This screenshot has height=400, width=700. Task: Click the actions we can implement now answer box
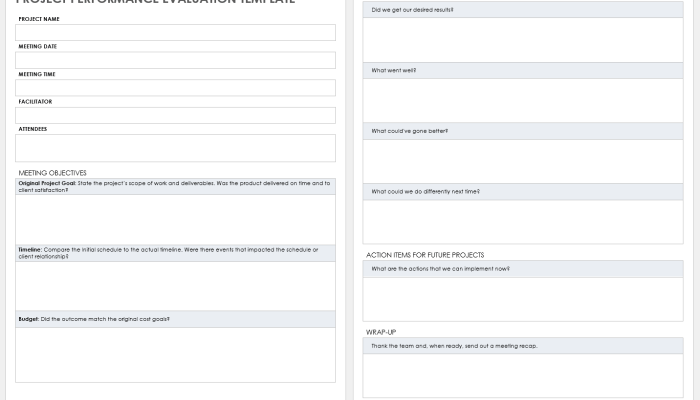[x=523, y=299]
